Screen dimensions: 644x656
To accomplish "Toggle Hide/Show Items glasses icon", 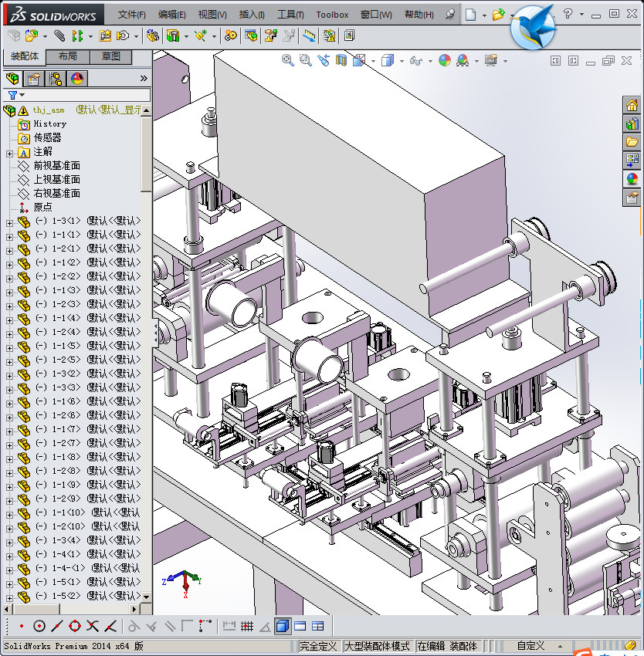I will [415, 60].
